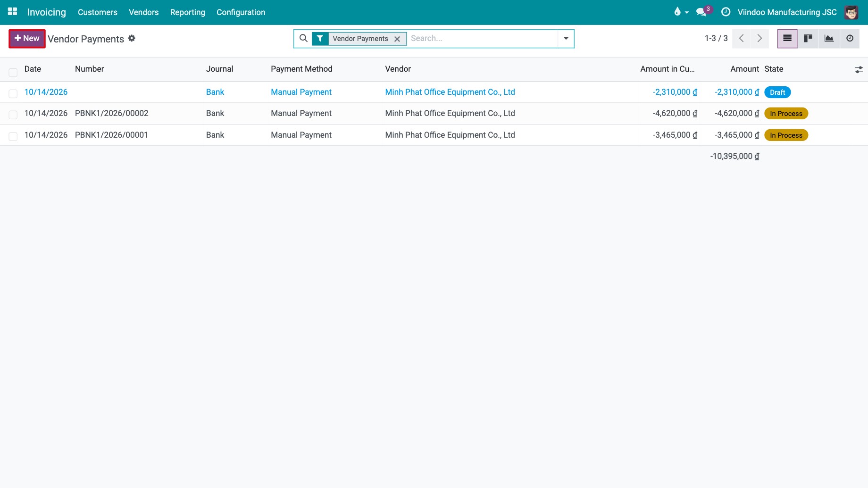Open the activities clock icon in navbar
This screenshot has height=488, width=868.
click(x=726, y=12)
